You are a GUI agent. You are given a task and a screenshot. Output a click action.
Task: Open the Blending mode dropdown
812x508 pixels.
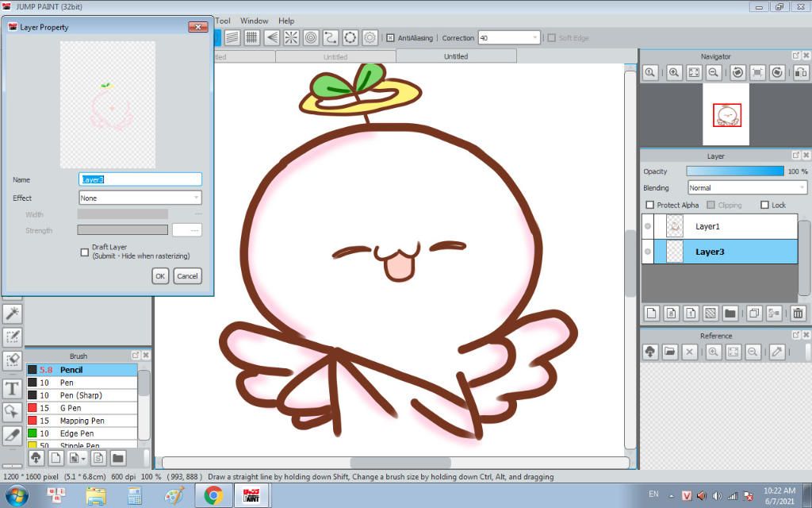point(747,187)
